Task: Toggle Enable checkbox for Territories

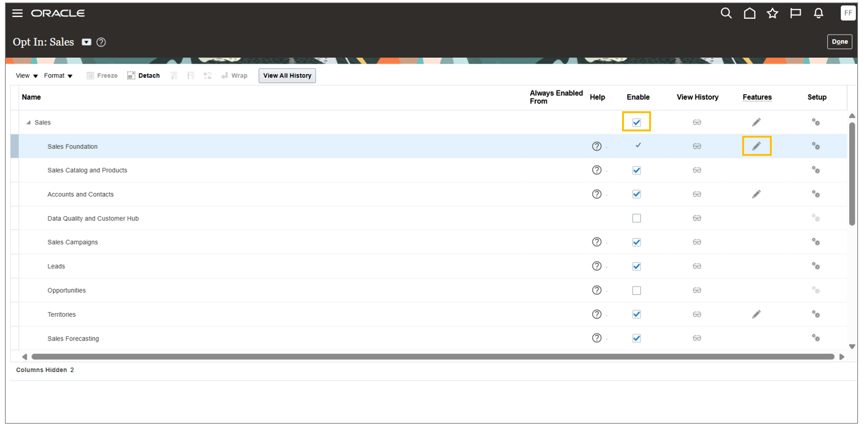Action: click(637, 314)
